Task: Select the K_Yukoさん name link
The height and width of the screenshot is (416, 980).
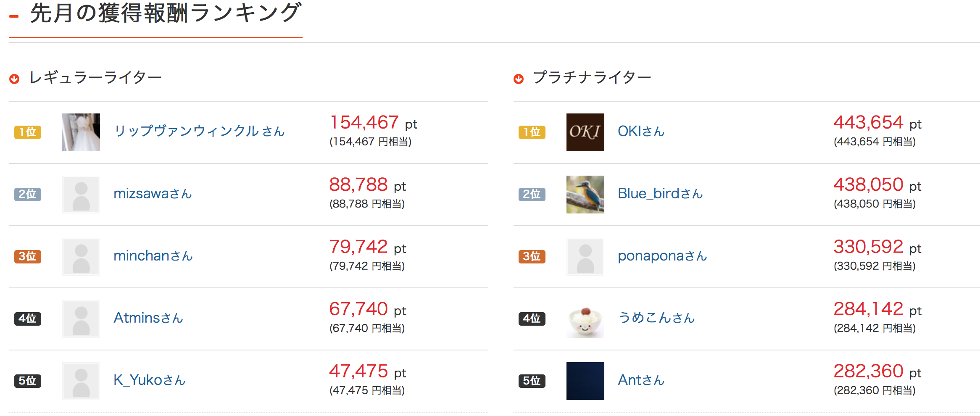Action: pyautogui.click(x=149, y=380)
